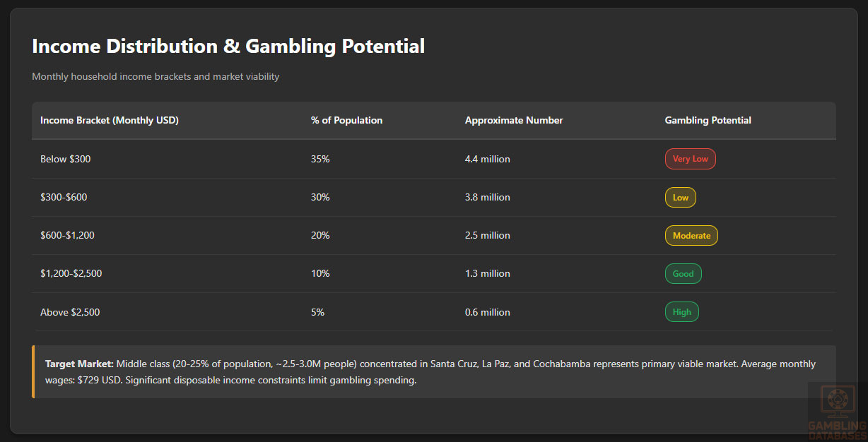Click the Income Bracket column header
Image resolution: width=868 pixels, height=442 pixels.
pos(110,121)
